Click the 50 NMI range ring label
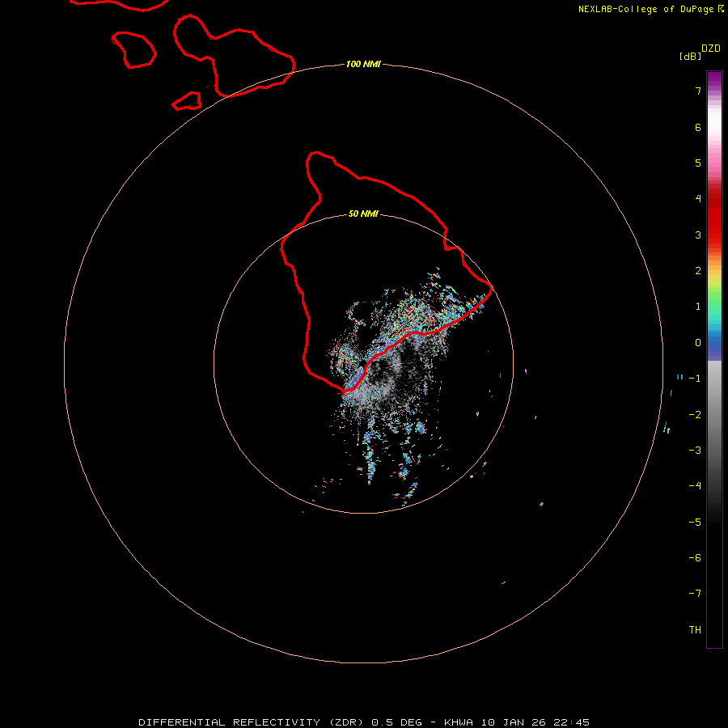The width and height of the screenshot is (728, 728). [x=363, y=214]
